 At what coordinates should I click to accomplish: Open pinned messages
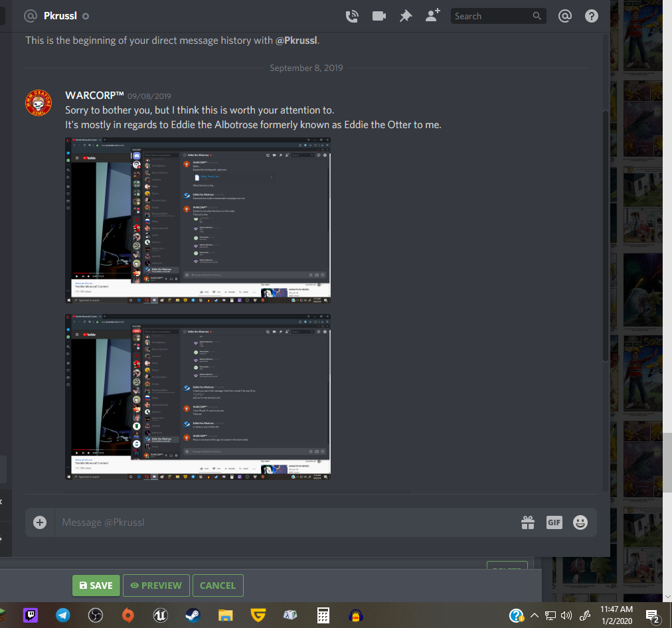(406, 17)
